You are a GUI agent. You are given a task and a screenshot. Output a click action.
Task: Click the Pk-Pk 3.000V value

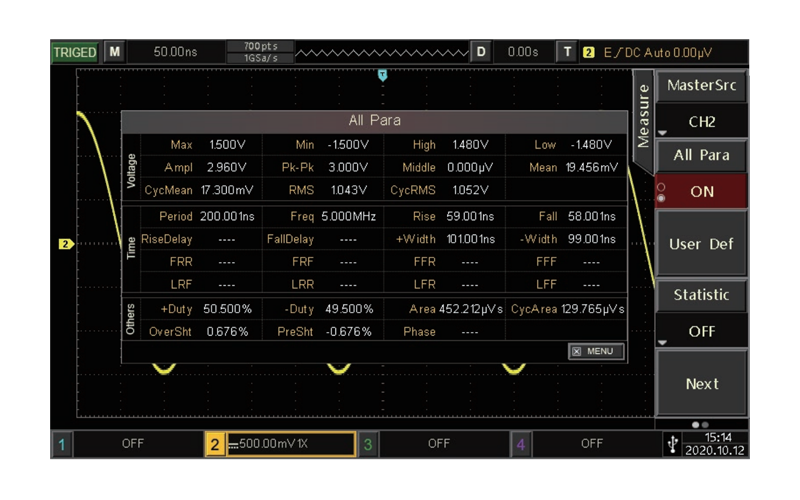point(348,167)
